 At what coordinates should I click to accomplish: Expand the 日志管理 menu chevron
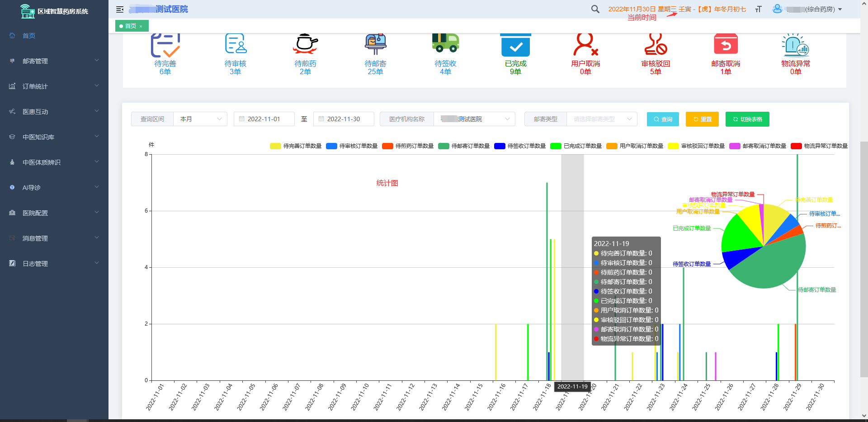pos(96,263)
